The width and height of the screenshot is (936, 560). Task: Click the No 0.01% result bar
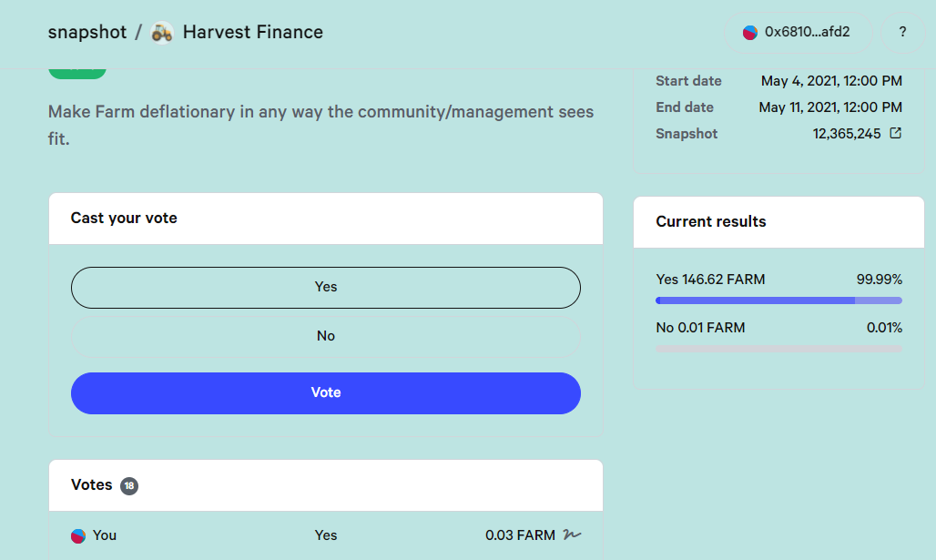778,349
